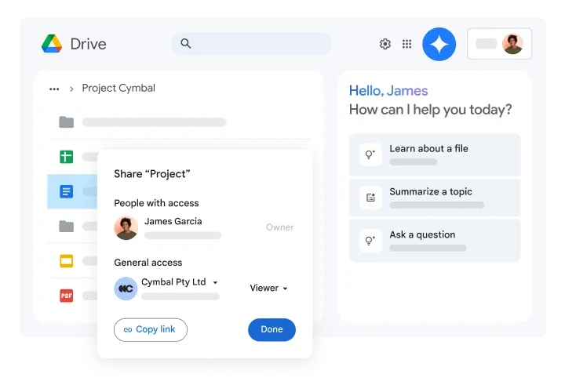The width and height of the screenshot is (565, 392).
Task: Click the Cymbal Pty Ltd organization logo
Action: point(126,289)
